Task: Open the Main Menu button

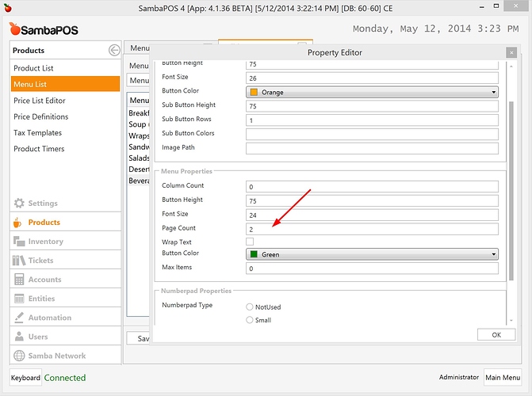Action: pyautogui.click(x=503, y=377)
